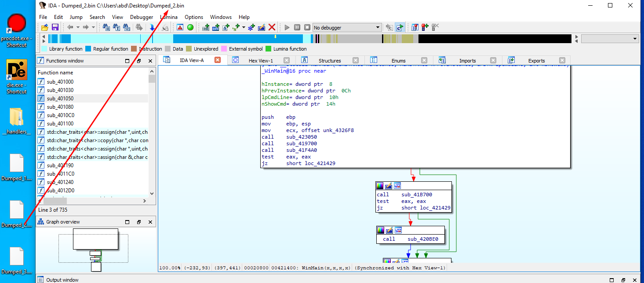Click the 'Function name' column header
Image resolution: width=644 pixels, height=283 pixels.
pos(93,73)
